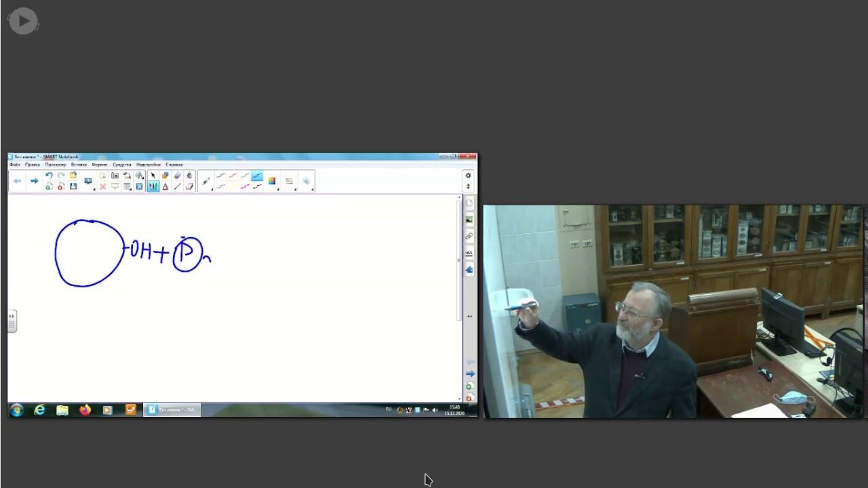
Task: Open the Средства menu
Action: coord(122,165)
